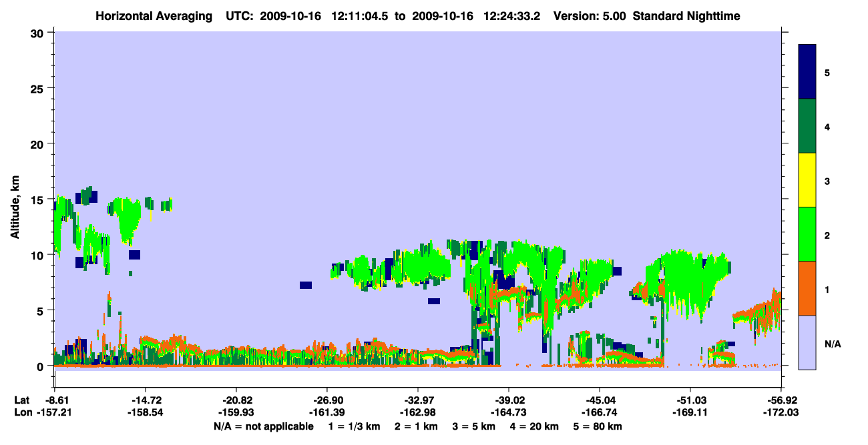Click the legend text '3 = 5 km'
The image size is (868, 445).
(473, 426)
